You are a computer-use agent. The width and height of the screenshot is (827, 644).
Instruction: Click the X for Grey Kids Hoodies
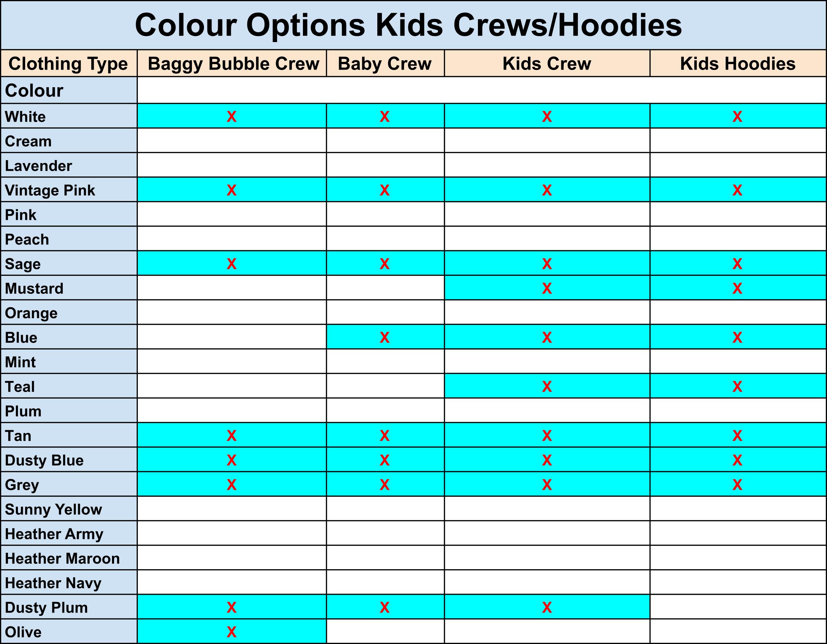pos(737,485)
